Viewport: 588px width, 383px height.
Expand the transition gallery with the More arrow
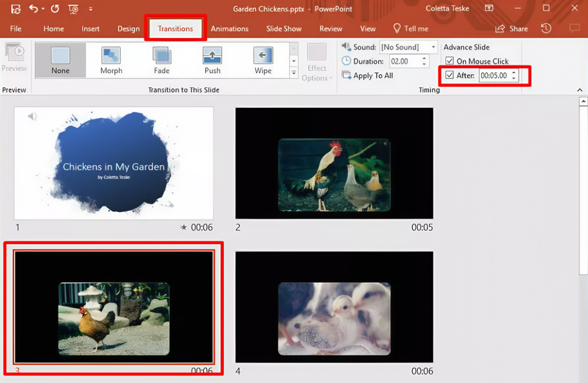pos(294,73)
